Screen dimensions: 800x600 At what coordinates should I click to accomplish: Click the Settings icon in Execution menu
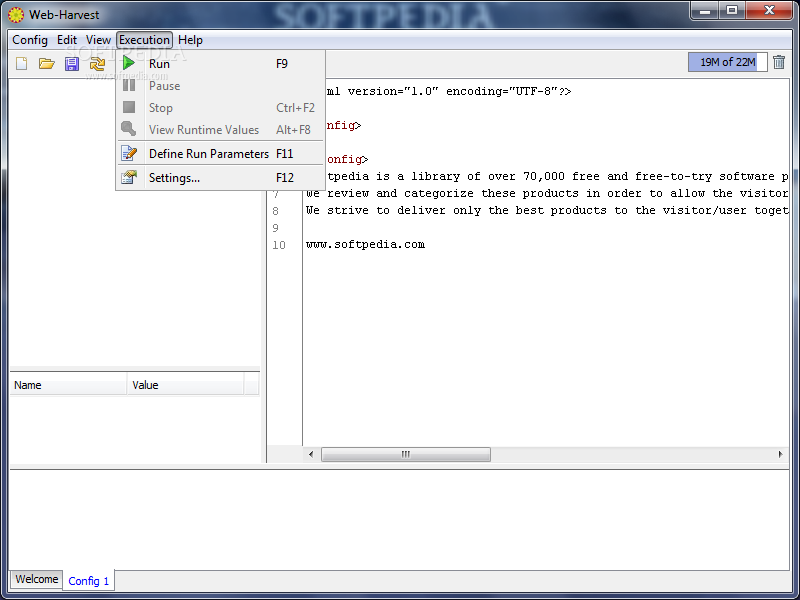(129, 177)
